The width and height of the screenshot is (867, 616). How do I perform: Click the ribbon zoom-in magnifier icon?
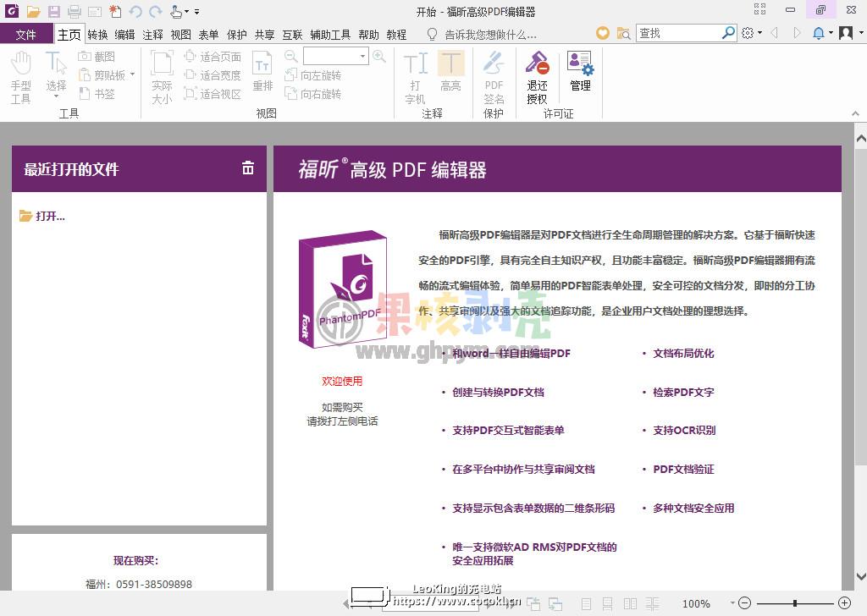click(378, 56)
